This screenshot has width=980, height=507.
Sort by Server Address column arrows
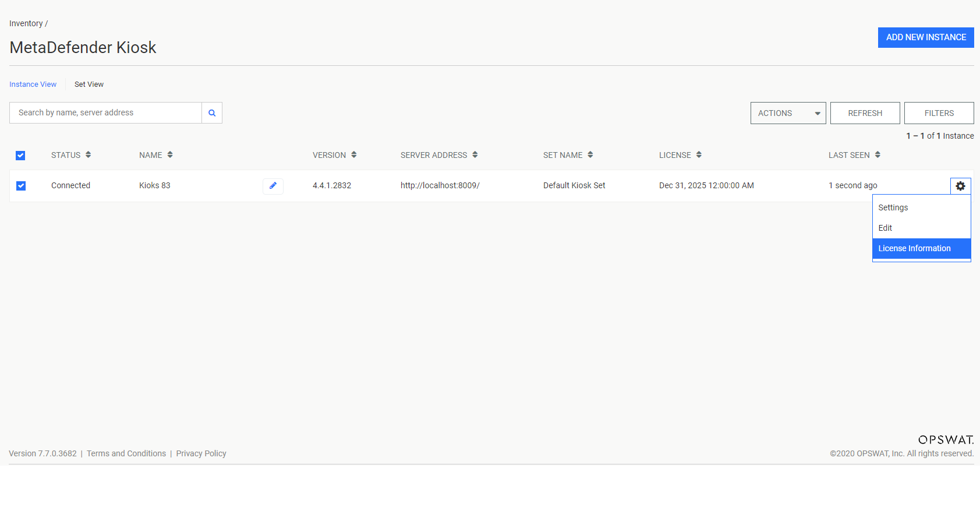475,155
